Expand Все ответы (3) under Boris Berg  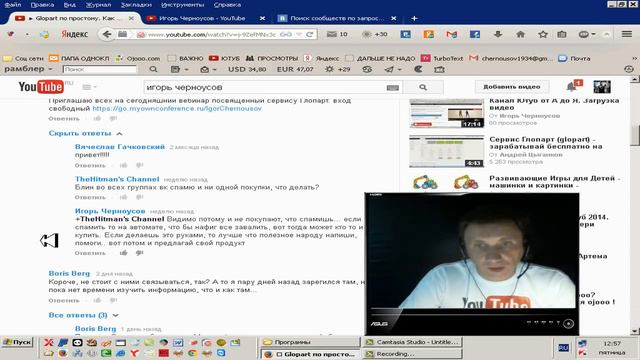[84, 315]
